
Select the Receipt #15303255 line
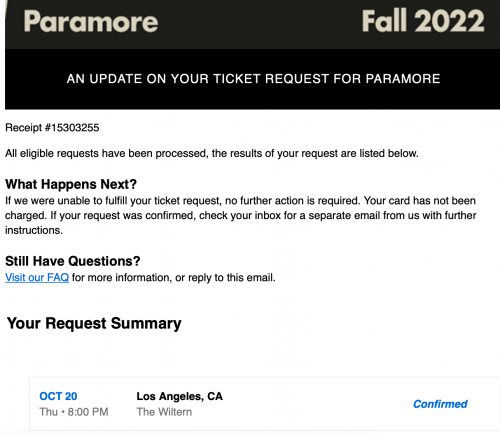[x=52, y=128]
